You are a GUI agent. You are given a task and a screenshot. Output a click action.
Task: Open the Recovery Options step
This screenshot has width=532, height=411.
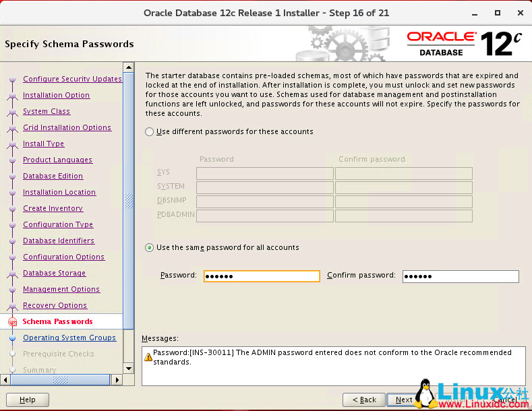55,305
